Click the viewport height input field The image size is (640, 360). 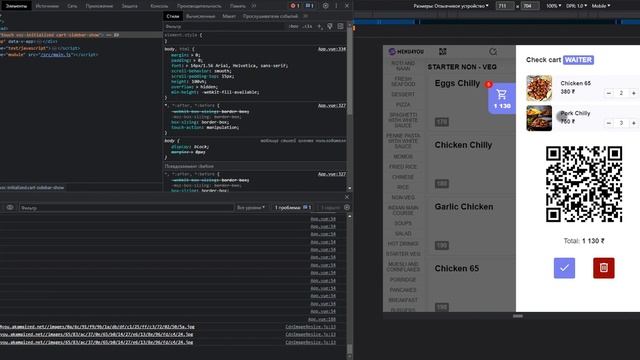(530, 6)
